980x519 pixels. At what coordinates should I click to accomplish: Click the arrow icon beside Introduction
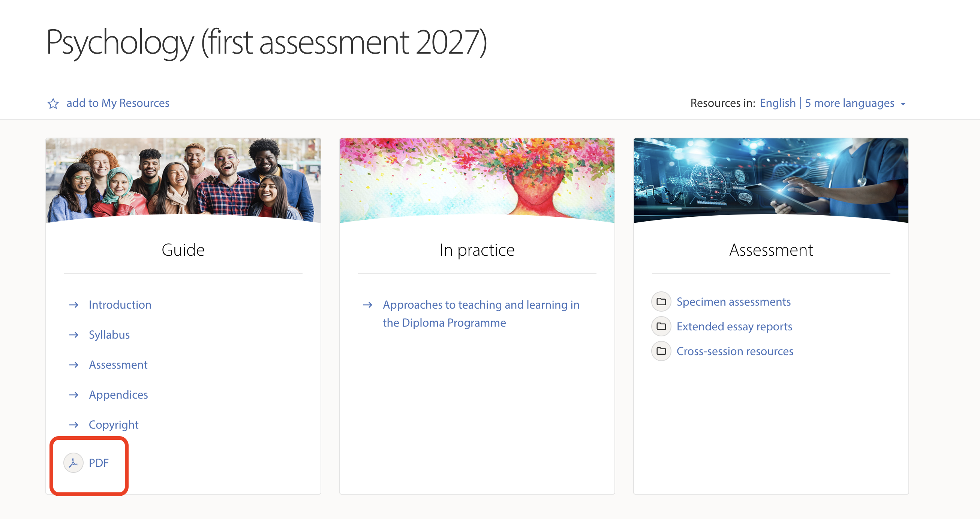(74, 305)
